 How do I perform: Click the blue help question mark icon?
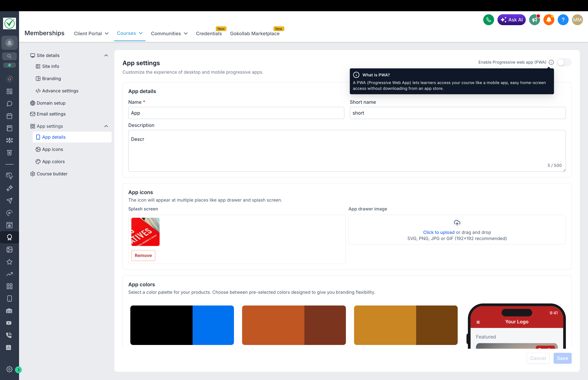[x=563, y=20]
